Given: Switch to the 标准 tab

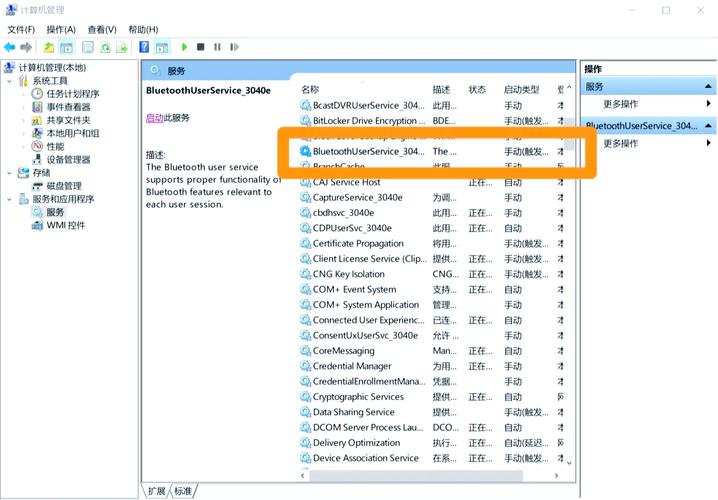Looking at the screenshot, I should point(183,491).
